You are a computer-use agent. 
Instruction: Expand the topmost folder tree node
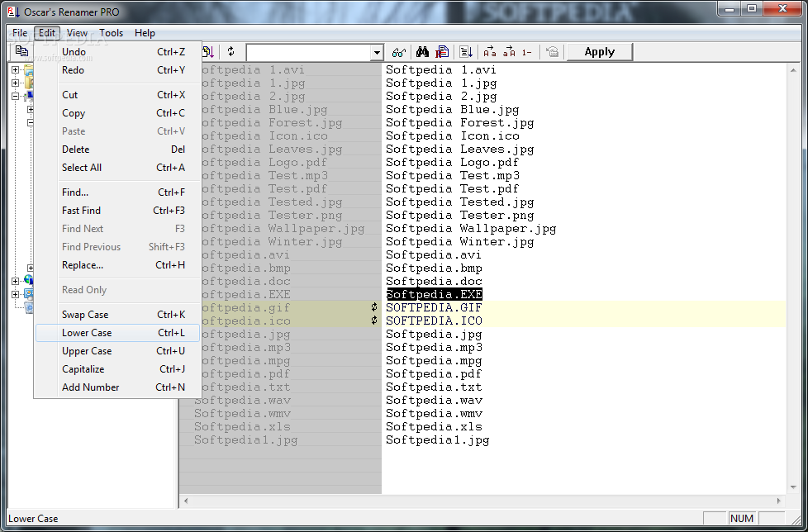pos(15,69)
